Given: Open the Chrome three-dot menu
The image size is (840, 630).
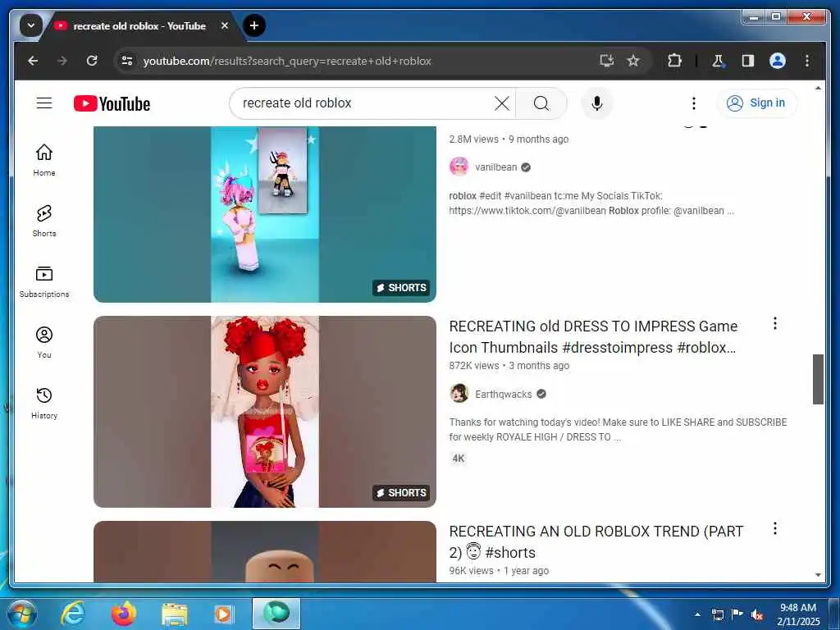Looking at the screenshot, I should (807, 61).
